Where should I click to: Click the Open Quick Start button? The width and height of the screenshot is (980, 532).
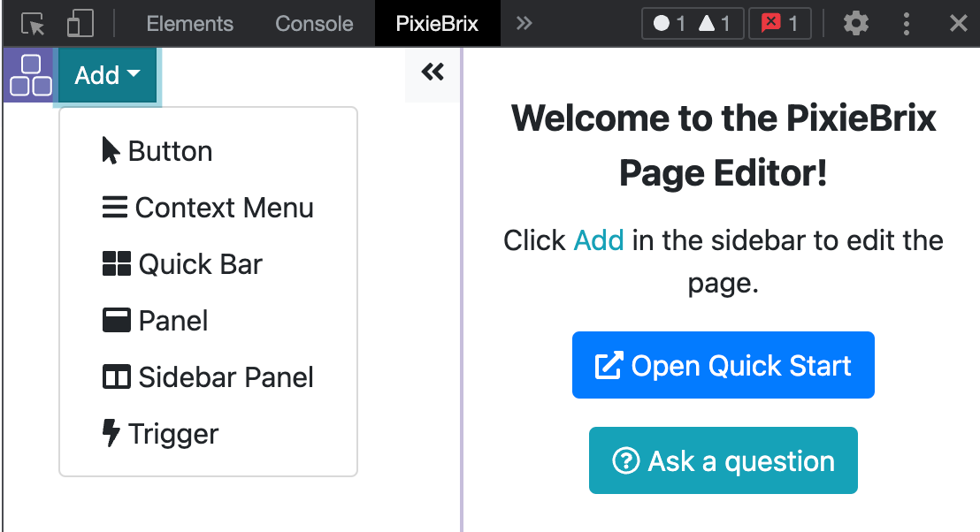click(723, 365)
